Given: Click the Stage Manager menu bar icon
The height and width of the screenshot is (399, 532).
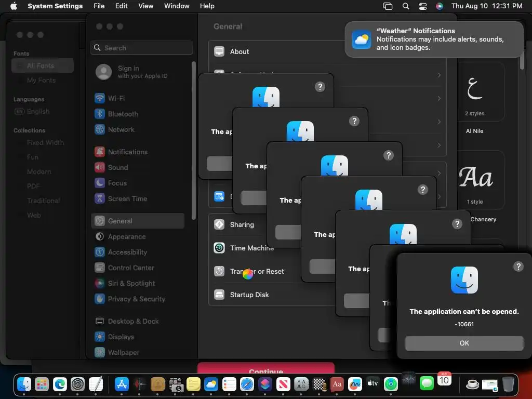Looking at the screenshot, I should tap(388, 6).
